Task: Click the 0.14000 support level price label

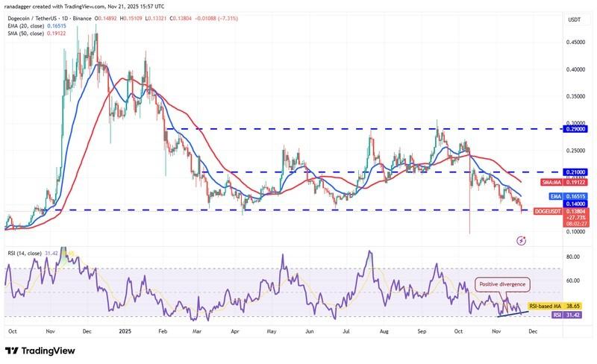Action: 574,203
